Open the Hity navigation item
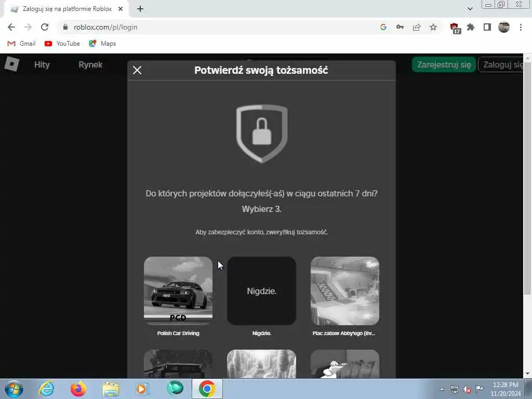 [42, 64]
